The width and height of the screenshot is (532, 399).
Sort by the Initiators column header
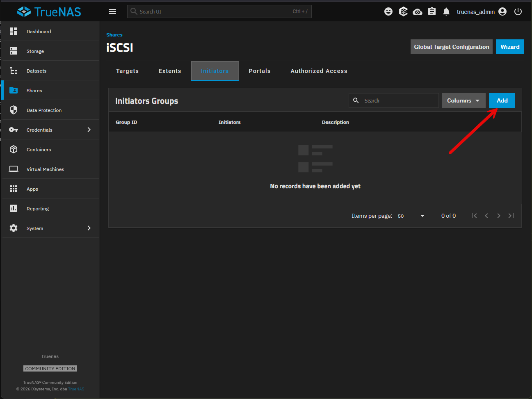tap(230, 122)
